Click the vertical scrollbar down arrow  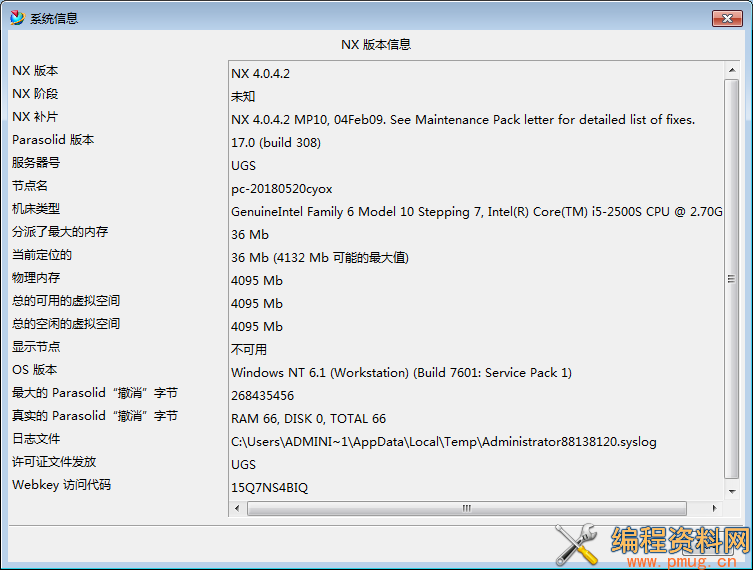pyautogui.click(x=732, y=491)
